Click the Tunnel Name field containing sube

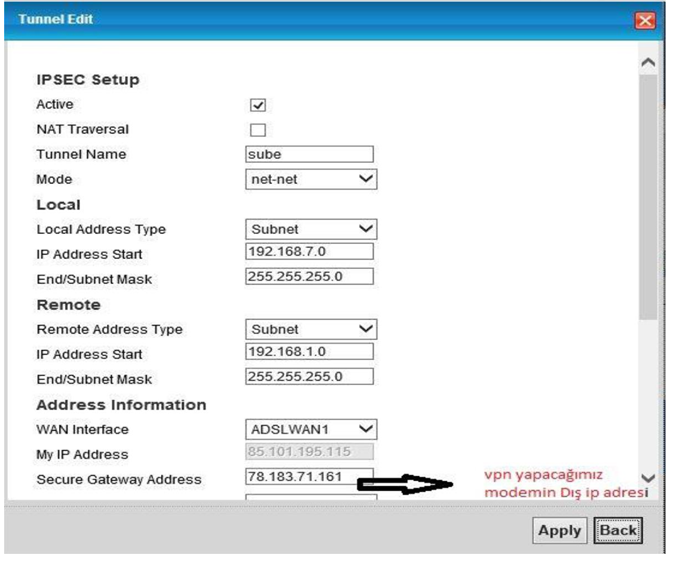coord(309,154)
